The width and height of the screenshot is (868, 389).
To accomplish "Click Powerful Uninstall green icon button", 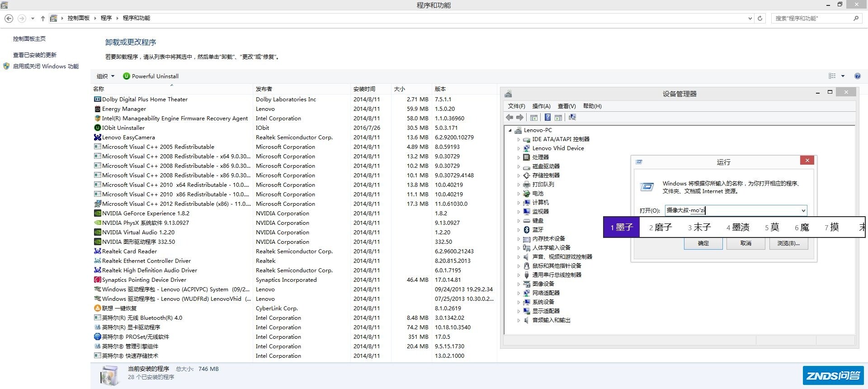I will [127, 76].
